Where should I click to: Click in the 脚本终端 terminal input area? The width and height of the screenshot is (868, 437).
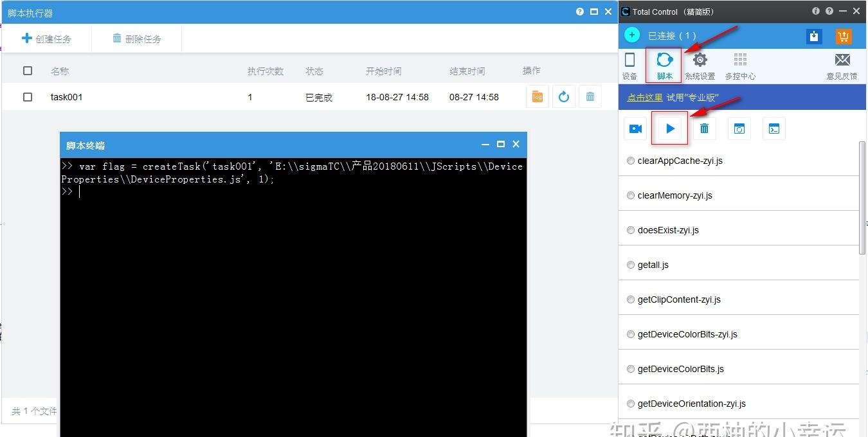click(293, 298)
